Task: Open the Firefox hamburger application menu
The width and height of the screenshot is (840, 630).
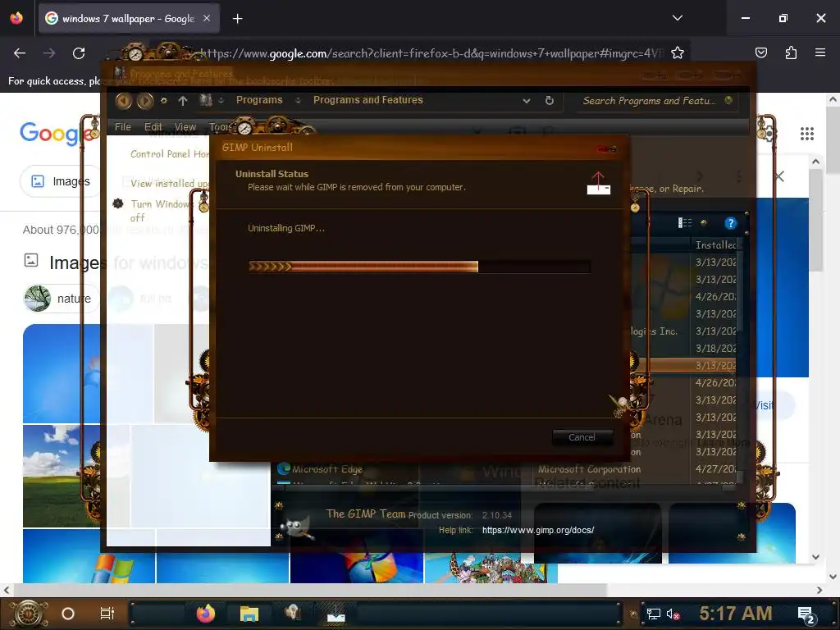Action: point(820,52)
